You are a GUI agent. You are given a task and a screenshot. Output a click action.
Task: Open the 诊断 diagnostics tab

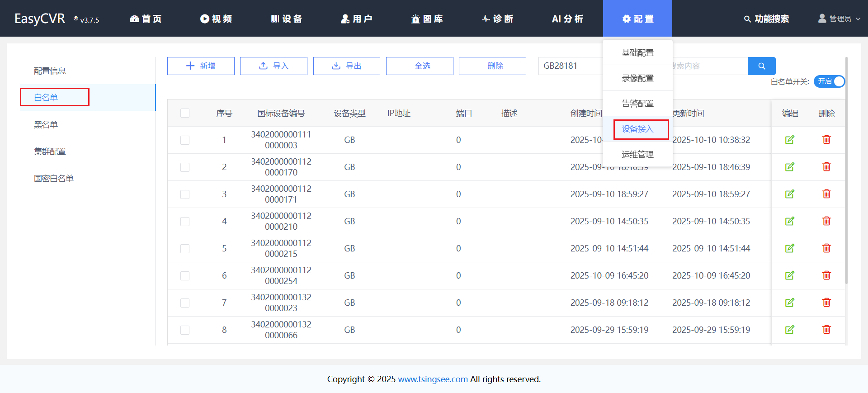497,19
